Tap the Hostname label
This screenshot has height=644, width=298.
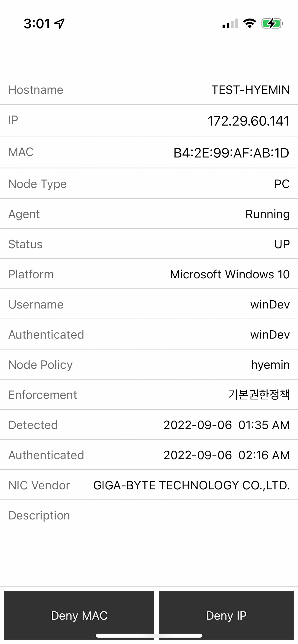pyautogui.click(x=36, y=90)
